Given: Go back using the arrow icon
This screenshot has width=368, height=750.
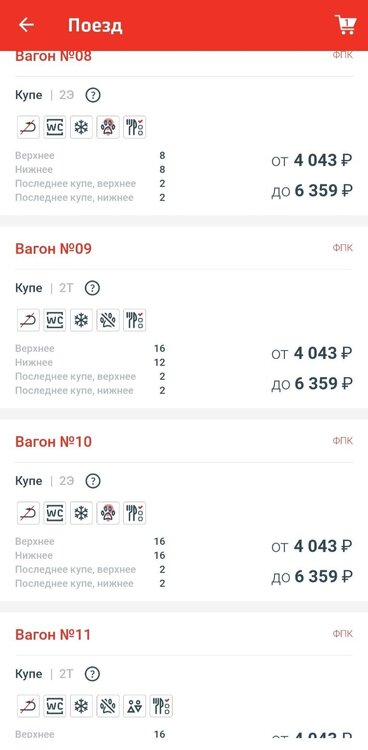Looking at the screenshot, I should tap(26, 25).
